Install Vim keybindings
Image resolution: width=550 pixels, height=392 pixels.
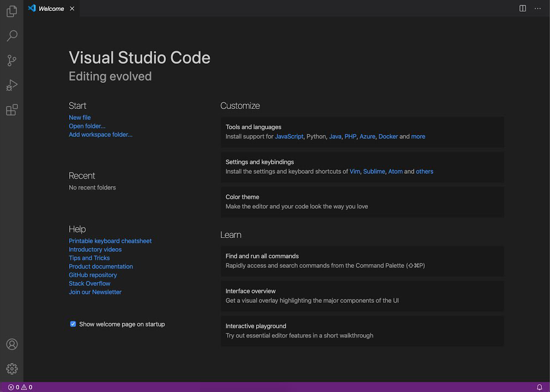click(x=355, y=171)
